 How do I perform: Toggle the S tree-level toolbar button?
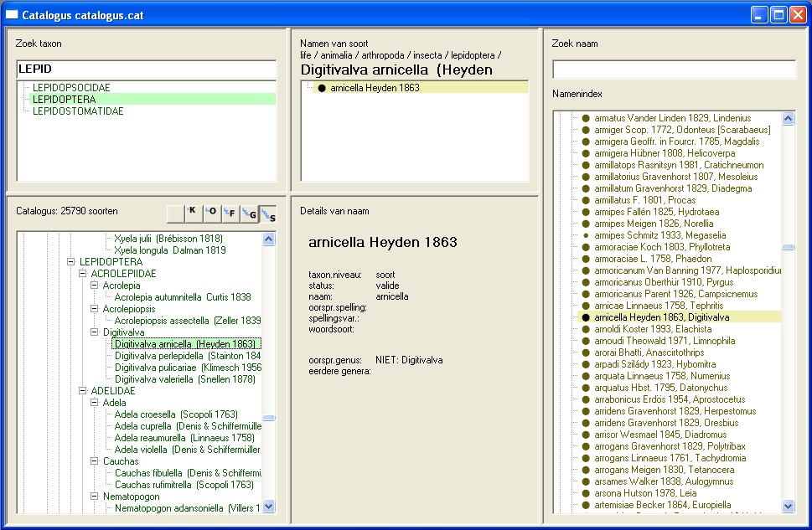tap(267, 214)
